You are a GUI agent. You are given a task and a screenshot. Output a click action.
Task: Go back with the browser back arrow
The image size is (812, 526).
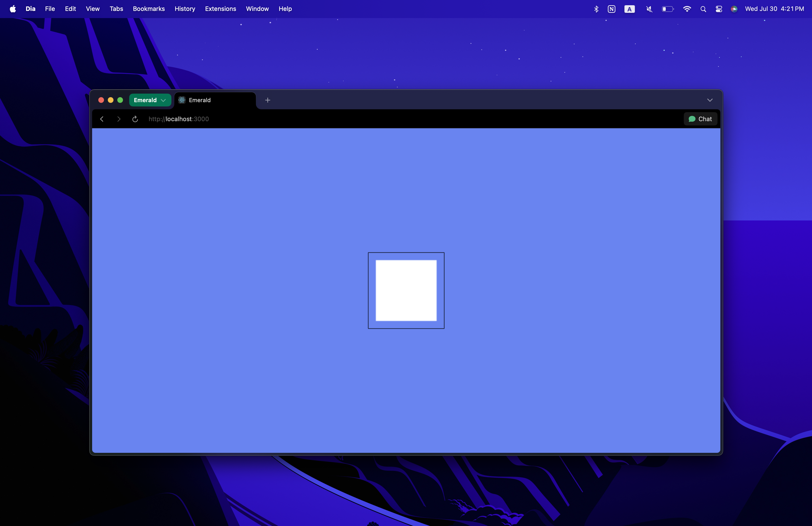click(x=102, y=119)
